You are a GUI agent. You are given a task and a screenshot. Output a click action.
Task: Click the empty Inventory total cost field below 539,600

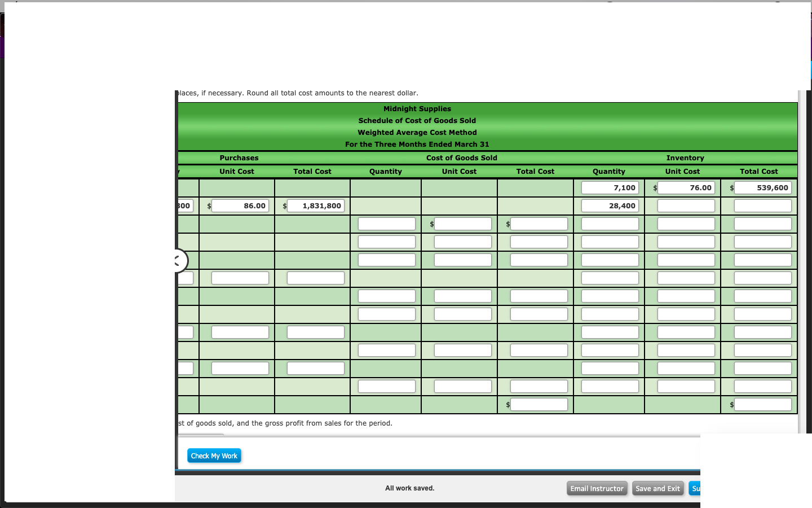(x=762, y=205)
